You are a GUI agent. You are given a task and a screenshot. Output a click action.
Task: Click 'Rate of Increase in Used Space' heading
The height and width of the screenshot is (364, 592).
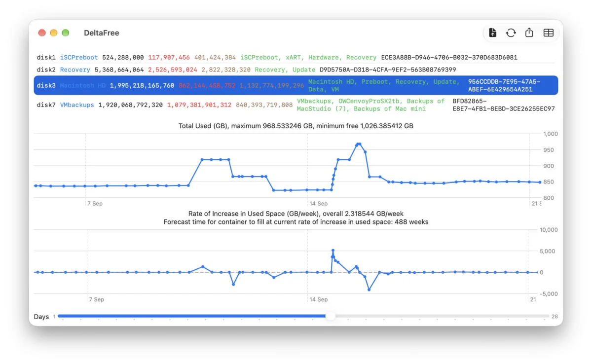pyautogui.click(x=296, y=214)
